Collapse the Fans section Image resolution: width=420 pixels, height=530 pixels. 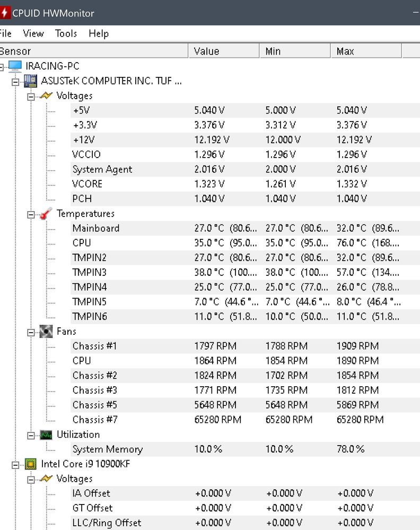pyautogui.click(x=31, y=333)
